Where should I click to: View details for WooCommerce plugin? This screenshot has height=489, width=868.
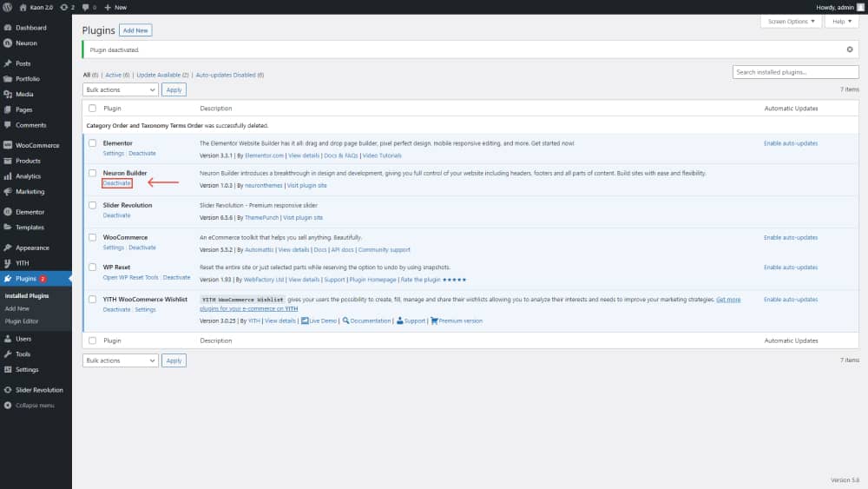click(x=293, y=250)
